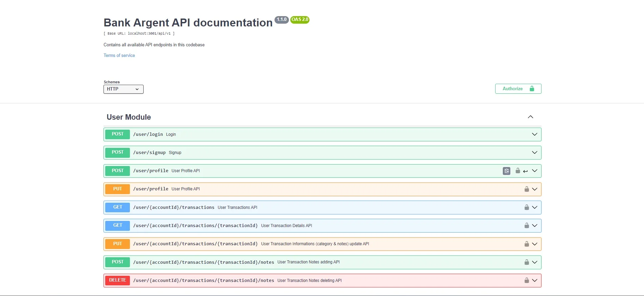This screenshot has height=296, width=644.
Task: Click /user/profile path in the PUT row
Action: pyautogui.click(x=151, y=189)
